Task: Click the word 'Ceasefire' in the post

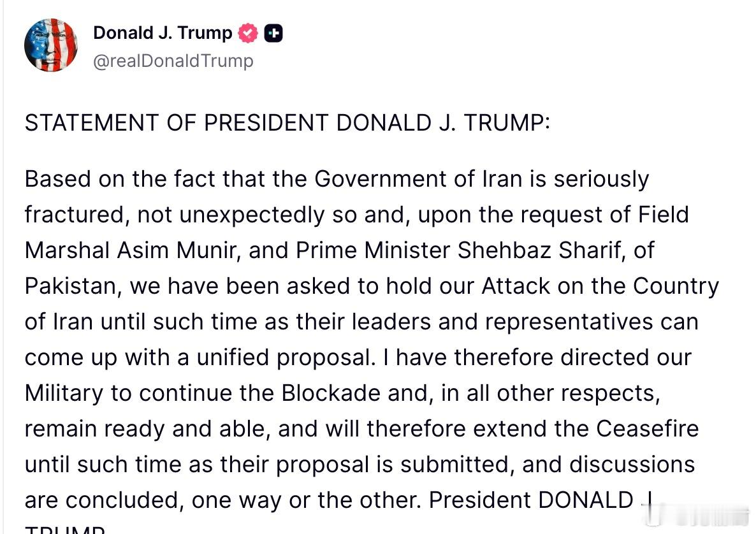Action: [x=647, y=429]
